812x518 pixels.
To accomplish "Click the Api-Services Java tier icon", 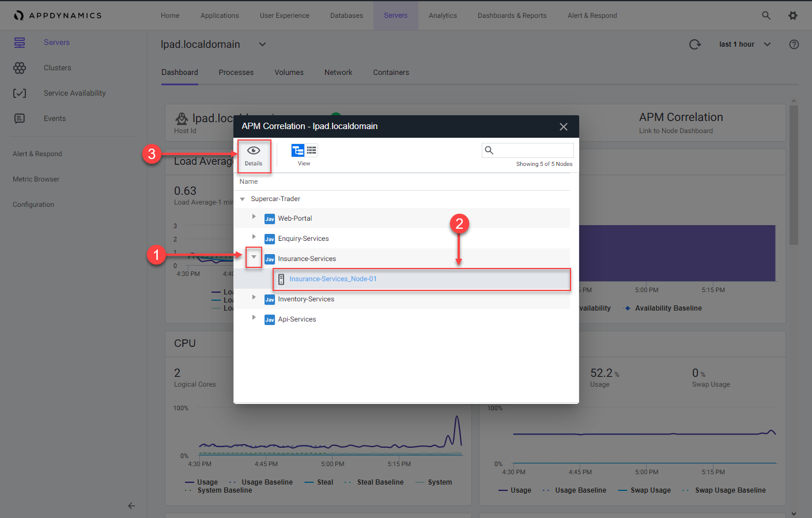I will 270,320.
